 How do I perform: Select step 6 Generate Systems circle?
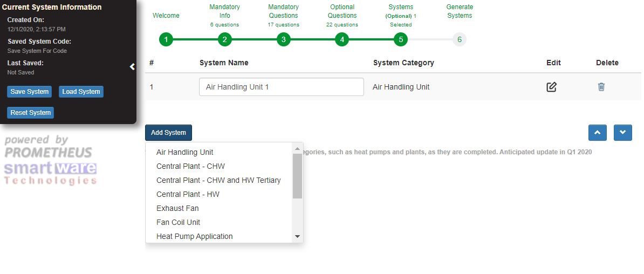pyautogui.click(x=459, y=39)
